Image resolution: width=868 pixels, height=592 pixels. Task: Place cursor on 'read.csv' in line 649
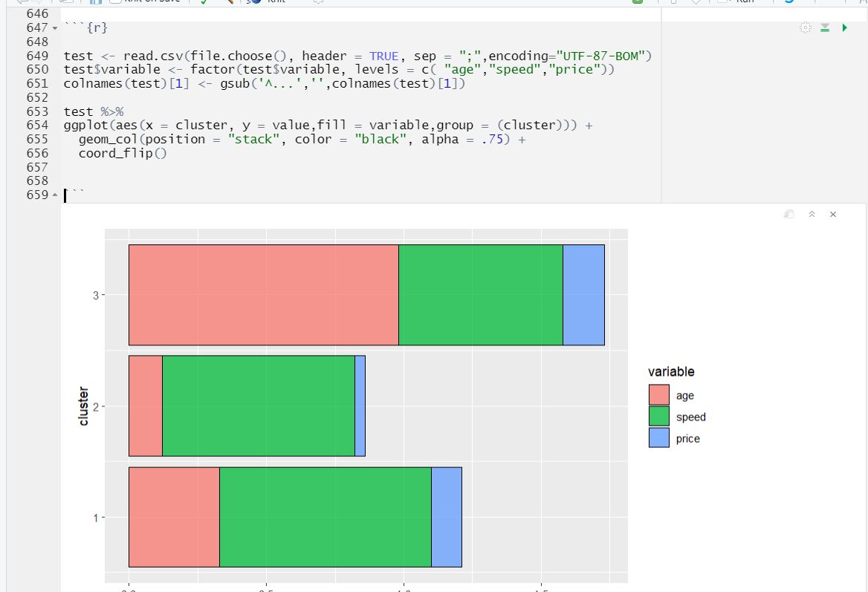[x=153, y=56]
